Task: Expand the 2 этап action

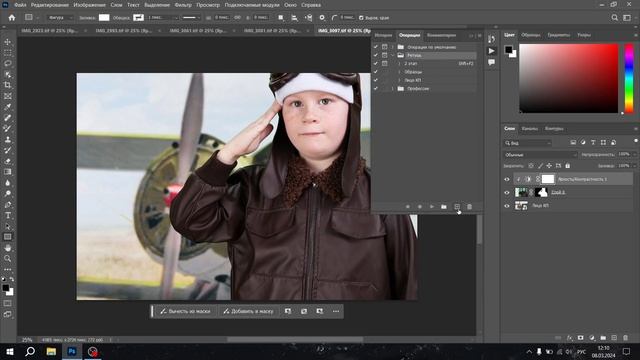Action: pos(399,64)
